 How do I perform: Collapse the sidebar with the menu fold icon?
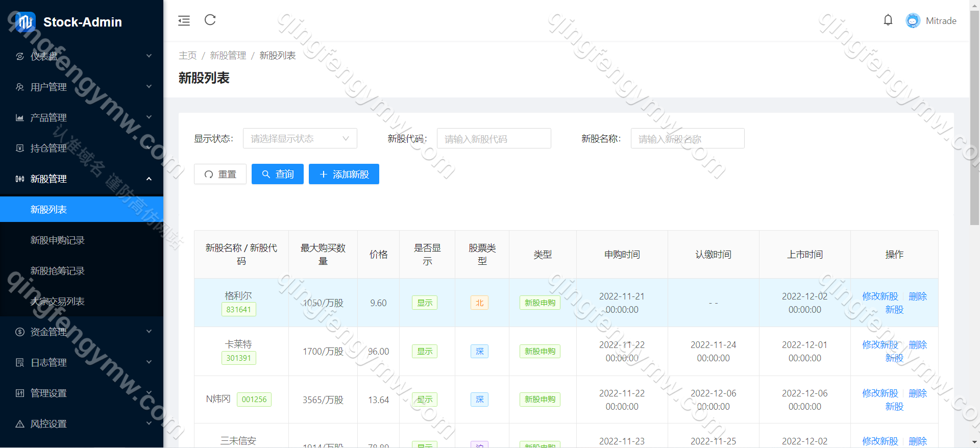coord(184,20)
